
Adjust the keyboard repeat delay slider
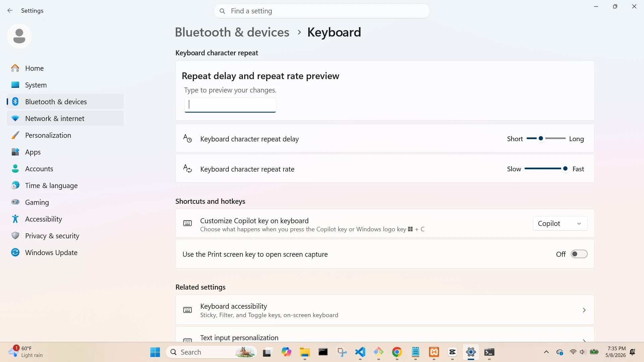point(546,138)
